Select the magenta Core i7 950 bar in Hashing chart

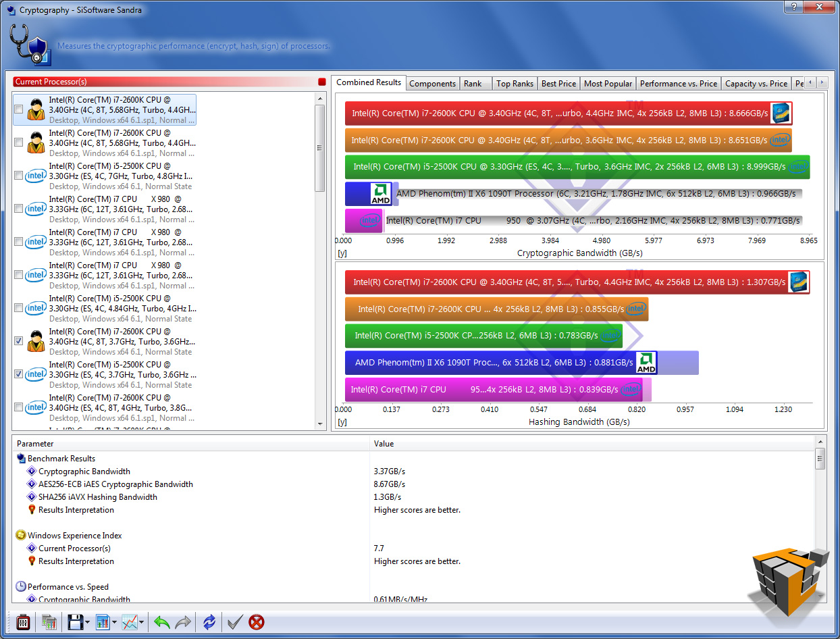(x=494, y=390)
